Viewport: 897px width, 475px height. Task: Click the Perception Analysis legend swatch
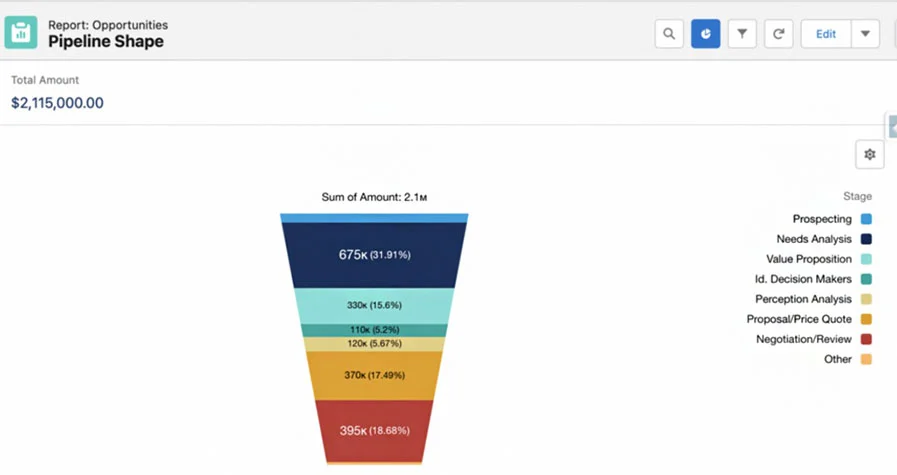point(866,299)
